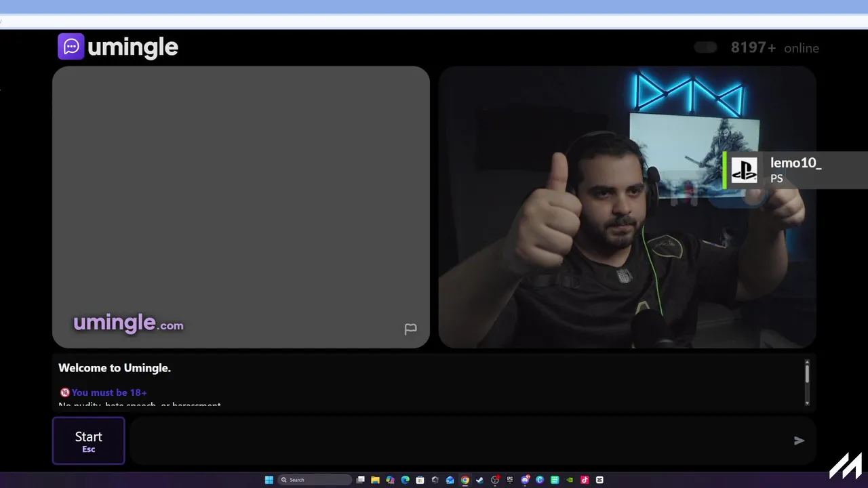Viewport: 868px width, 488px height.
Task: Toggle the dark mode switch near online count
Action: (x=705, y=47)
